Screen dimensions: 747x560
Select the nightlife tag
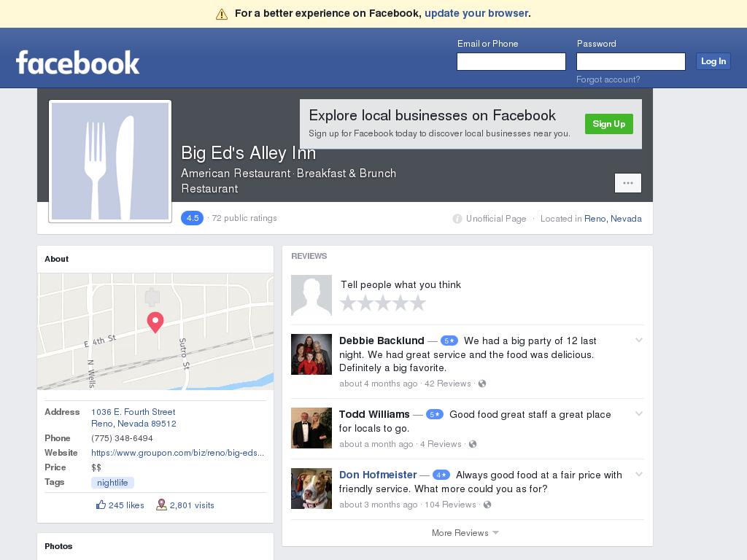coord(112,483)
